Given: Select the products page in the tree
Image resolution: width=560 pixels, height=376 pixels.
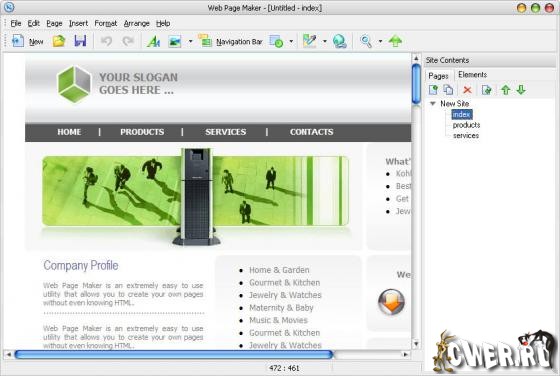Looking at the screenshot, I should (466, 125).
